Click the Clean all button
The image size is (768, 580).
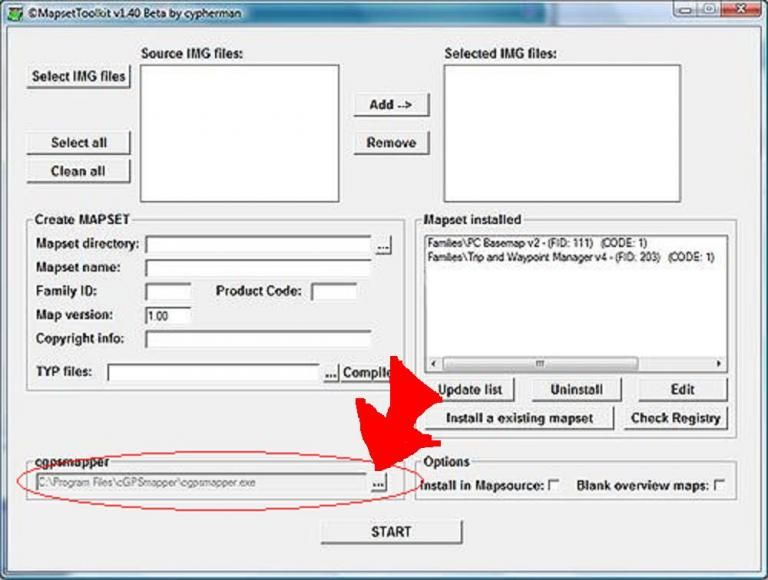[x=78, y=171]
